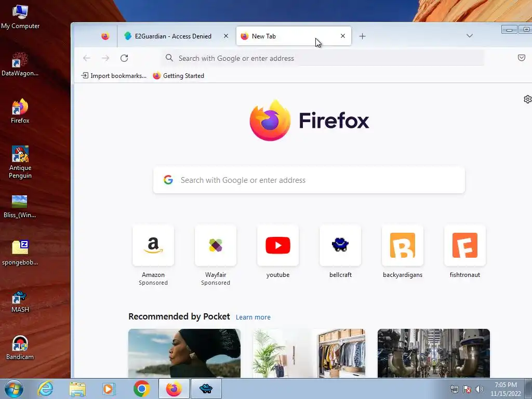Close the New Tab tab
This screenshot has width=532, height=399.
click(343, 36)
